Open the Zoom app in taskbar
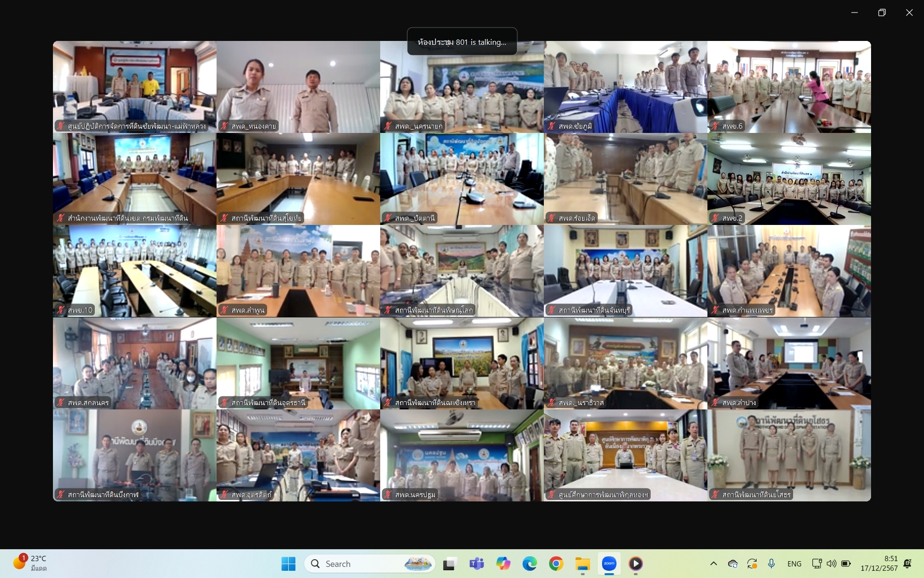This screenshot has height=578, width=924. [609, 564]
